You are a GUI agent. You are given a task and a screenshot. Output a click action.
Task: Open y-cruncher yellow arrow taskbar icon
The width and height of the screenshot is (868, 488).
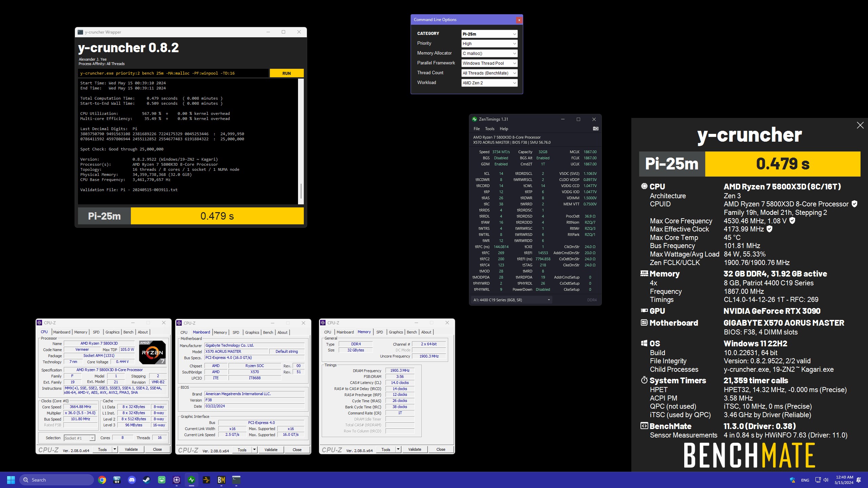[206, 480]
